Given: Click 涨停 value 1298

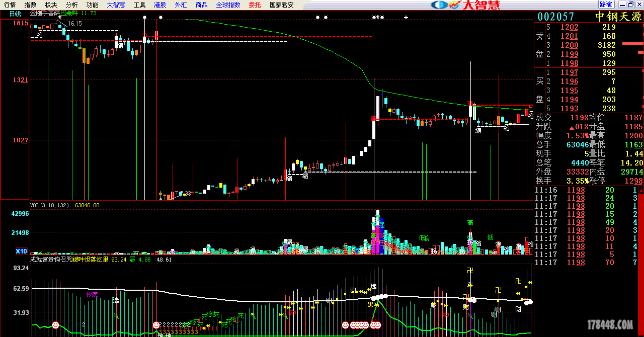Looking at the screenshot, I should coord(634,181).
